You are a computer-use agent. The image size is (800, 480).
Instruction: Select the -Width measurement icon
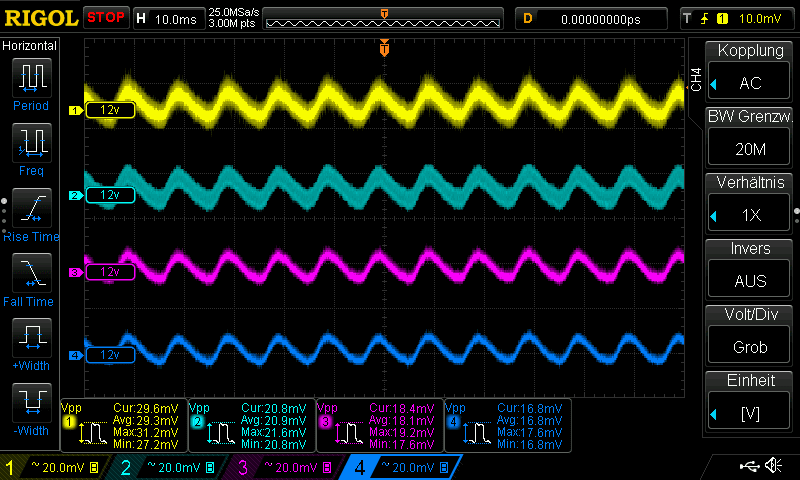coord(32,402)
